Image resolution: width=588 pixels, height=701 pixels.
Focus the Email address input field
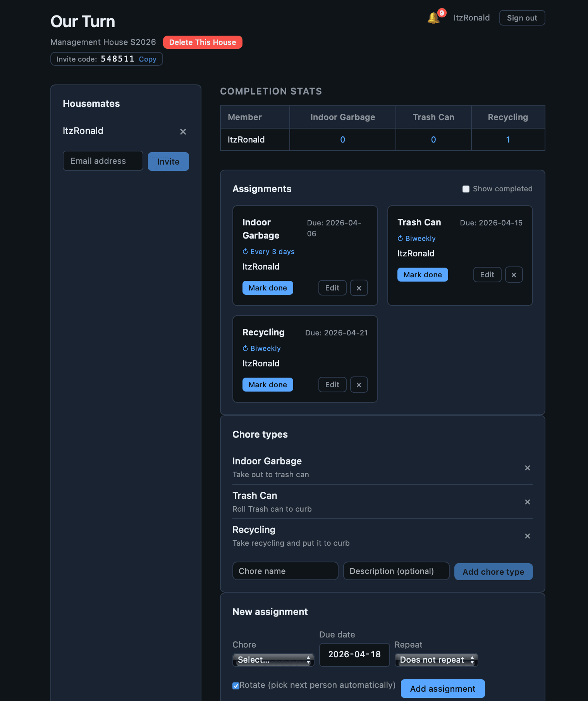point(103,161)
